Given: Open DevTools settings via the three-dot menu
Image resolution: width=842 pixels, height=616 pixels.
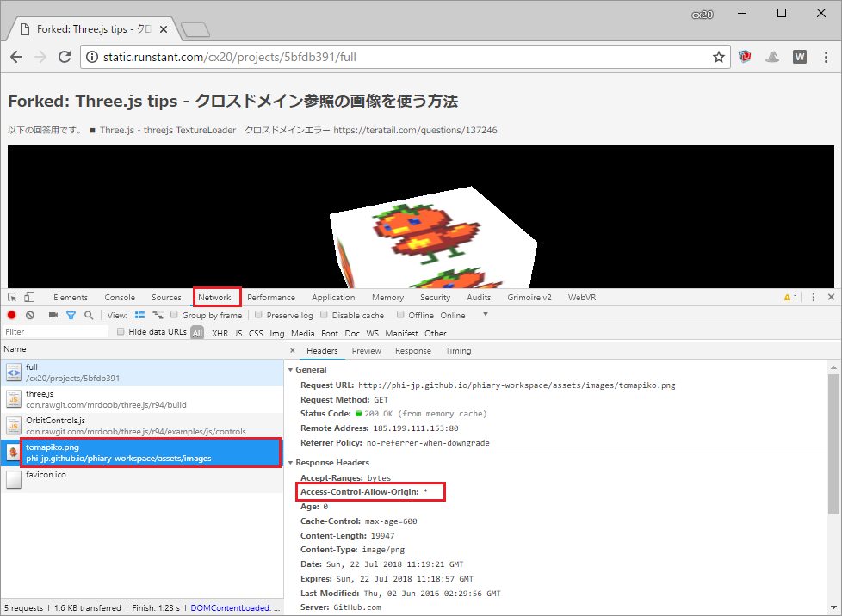Looking at the screenshot, I should [x=813, y=296].
